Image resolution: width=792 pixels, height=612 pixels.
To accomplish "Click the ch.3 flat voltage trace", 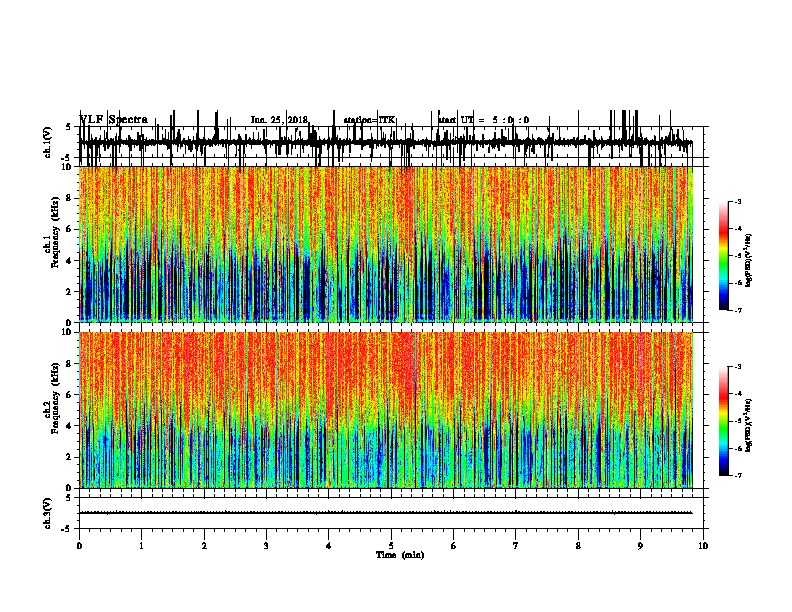I will point(386,513).
